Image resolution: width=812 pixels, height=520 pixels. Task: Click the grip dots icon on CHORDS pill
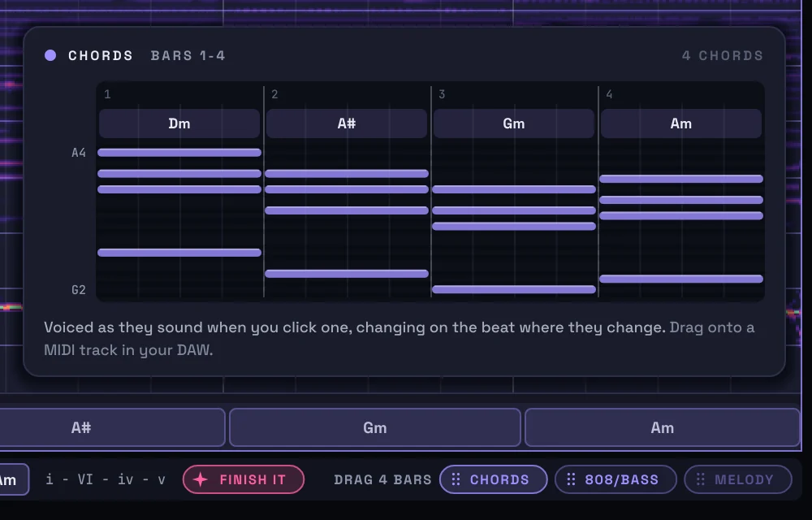pos(456,479)
